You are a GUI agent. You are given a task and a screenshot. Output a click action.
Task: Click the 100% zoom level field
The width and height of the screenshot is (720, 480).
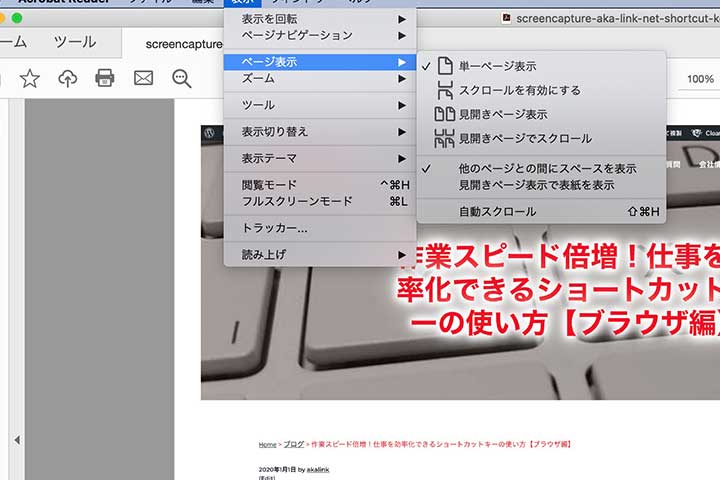[700, 79]
